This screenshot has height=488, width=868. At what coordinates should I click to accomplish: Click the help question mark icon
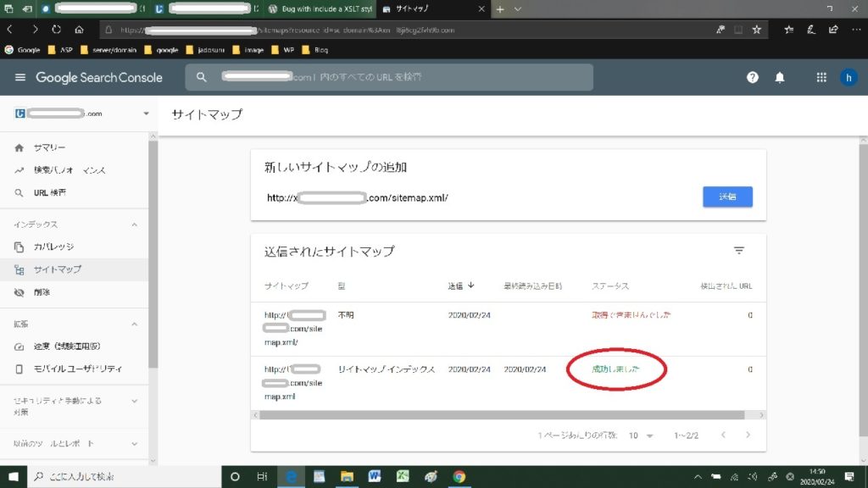(x=752, y=77)
